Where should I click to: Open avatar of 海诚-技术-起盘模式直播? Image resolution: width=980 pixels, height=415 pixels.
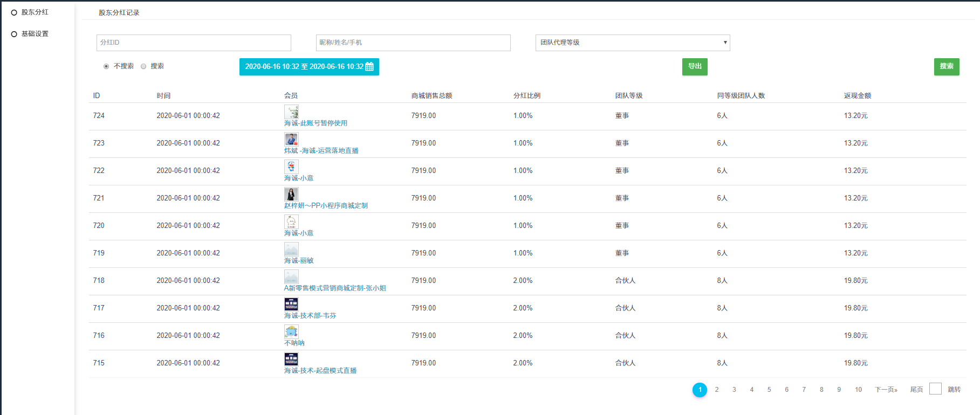click(x=291, y=359)
